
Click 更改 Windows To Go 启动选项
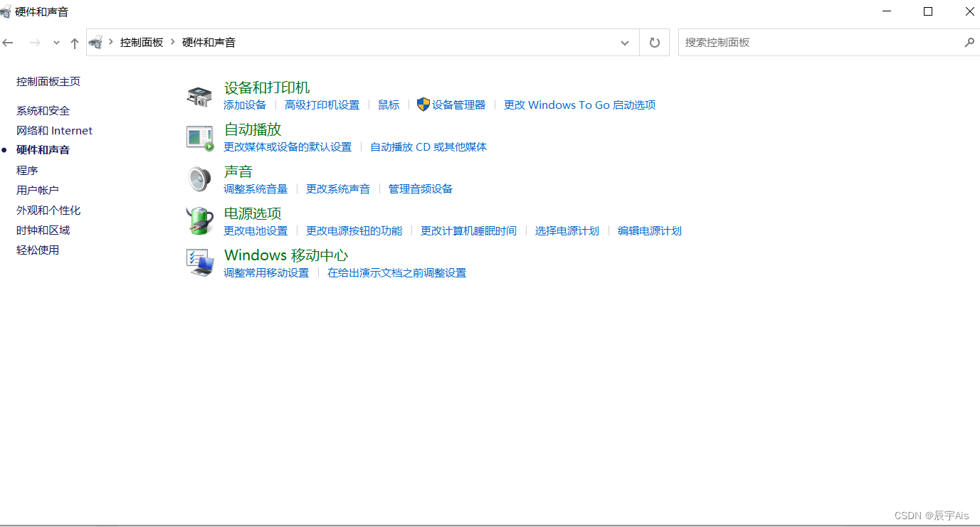click(x=580, y=105)
